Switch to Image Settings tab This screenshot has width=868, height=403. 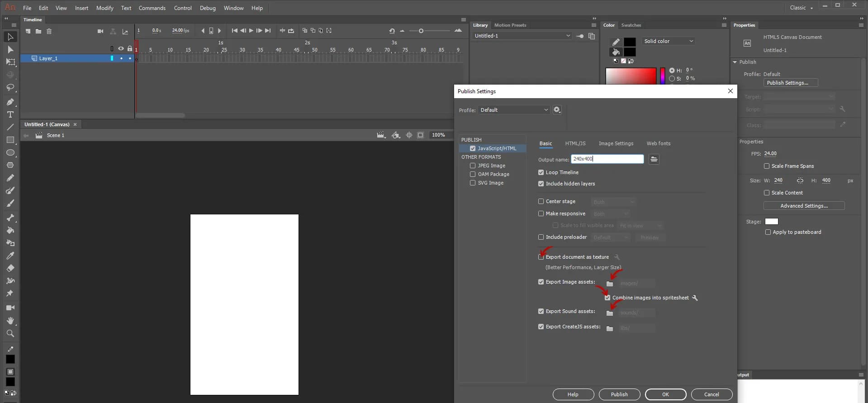(x=616, y=143)
